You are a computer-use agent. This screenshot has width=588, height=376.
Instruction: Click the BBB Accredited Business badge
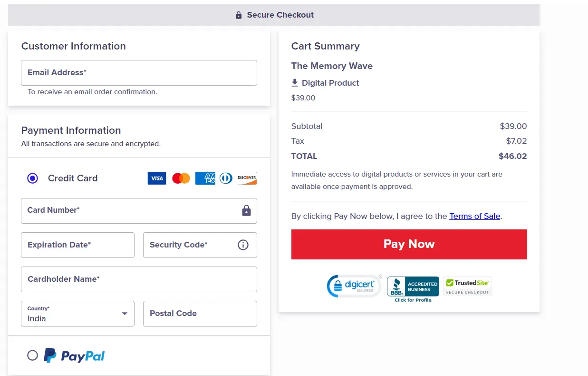click(413, 287)
